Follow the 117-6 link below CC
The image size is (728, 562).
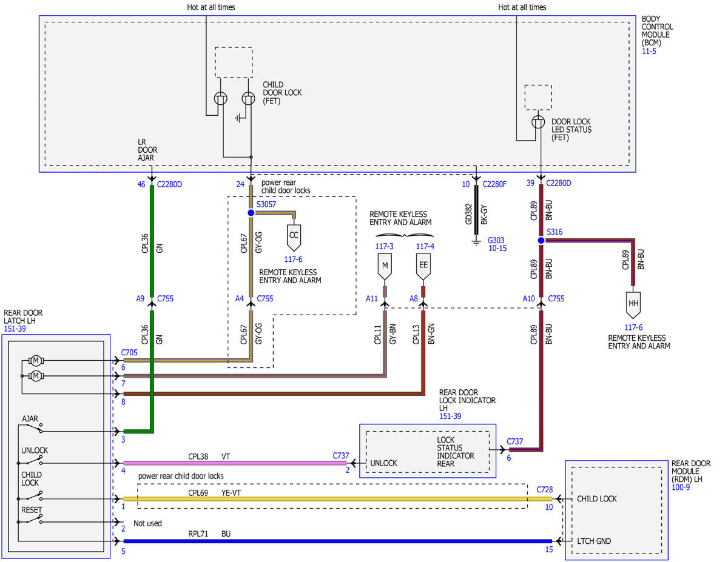293,259
